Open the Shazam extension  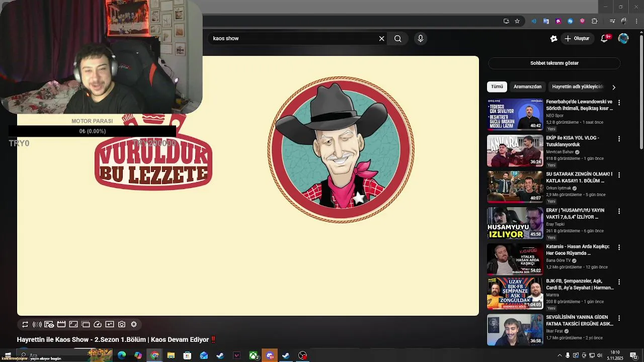point(570,21)
